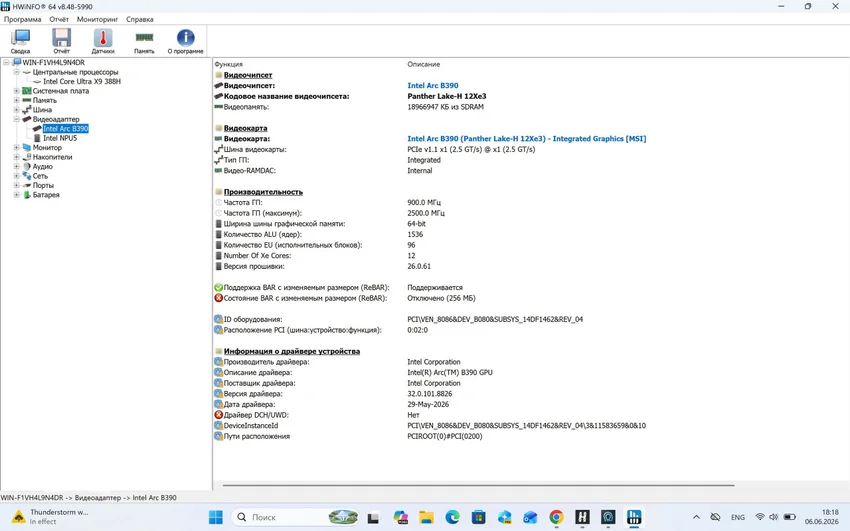Screen dimensions: 850x531
Task: Click the Сеть network icon in tree
Action: [27, 176]
